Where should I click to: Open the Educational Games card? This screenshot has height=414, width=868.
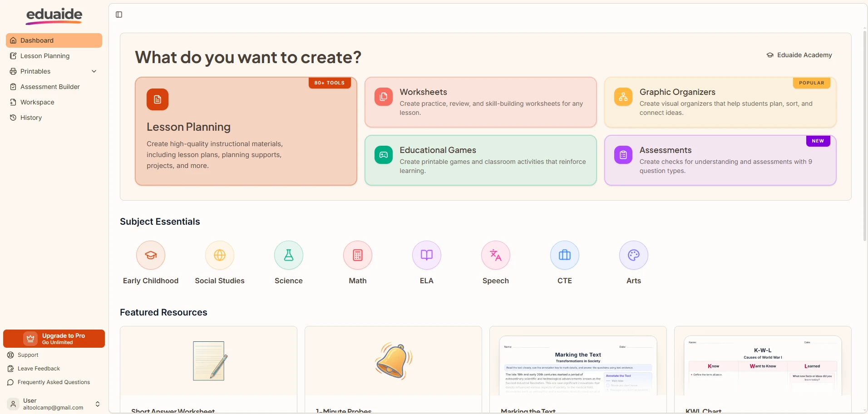[x=481, y=160]
